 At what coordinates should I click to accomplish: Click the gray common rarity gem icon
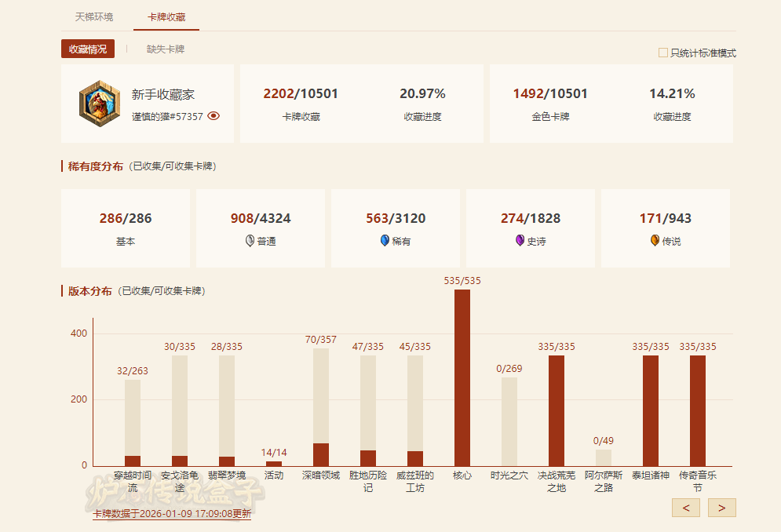pos(250,241)
